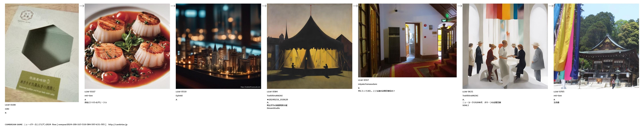Open the miniature night city thumbnail
This screenshot has height=128, width=644.
[218, 46]
